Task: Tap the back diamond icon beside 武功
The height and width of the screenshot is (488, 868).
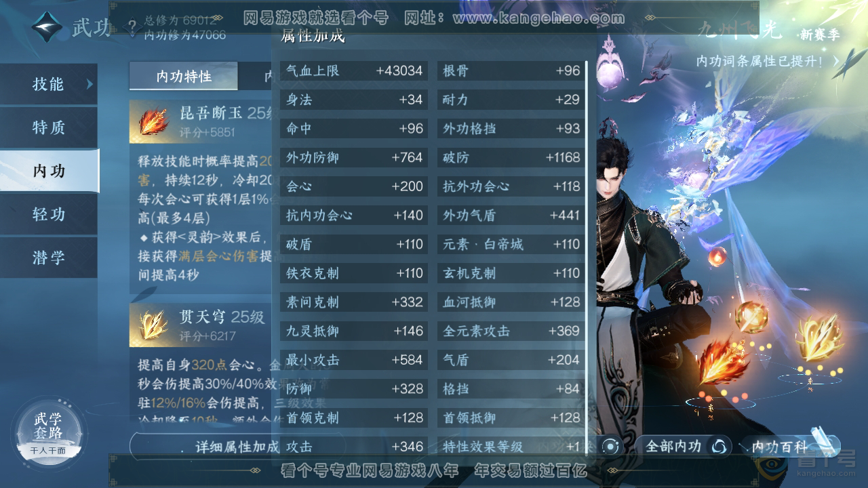Action: 47,27
